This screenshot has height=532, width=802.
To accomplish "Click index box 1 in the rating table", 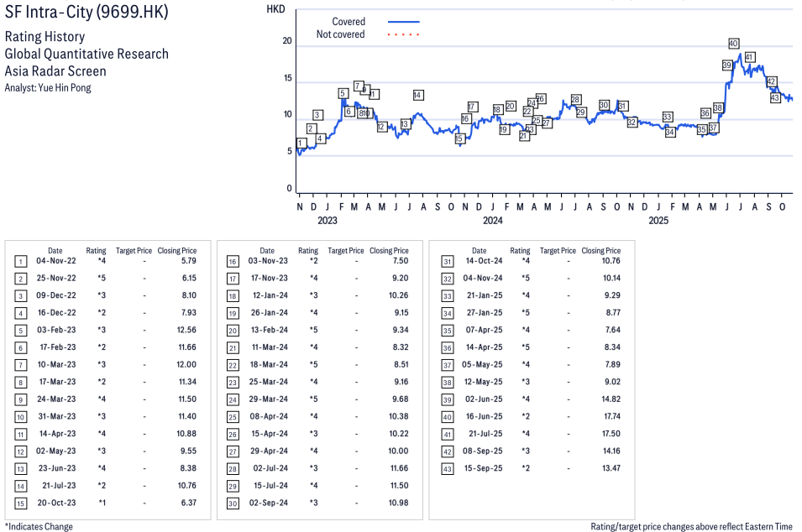I will (20, 262).
